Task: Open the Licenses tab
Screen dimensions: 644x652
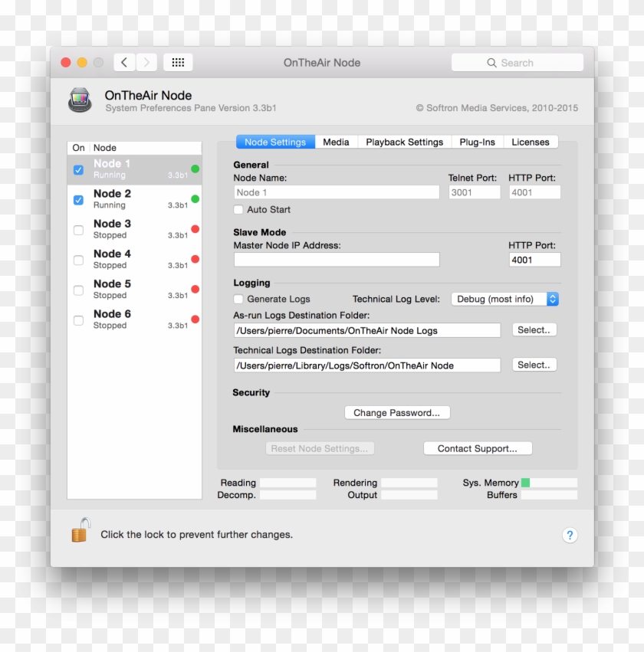Action: pyautogui.click(x=530, y=142)
